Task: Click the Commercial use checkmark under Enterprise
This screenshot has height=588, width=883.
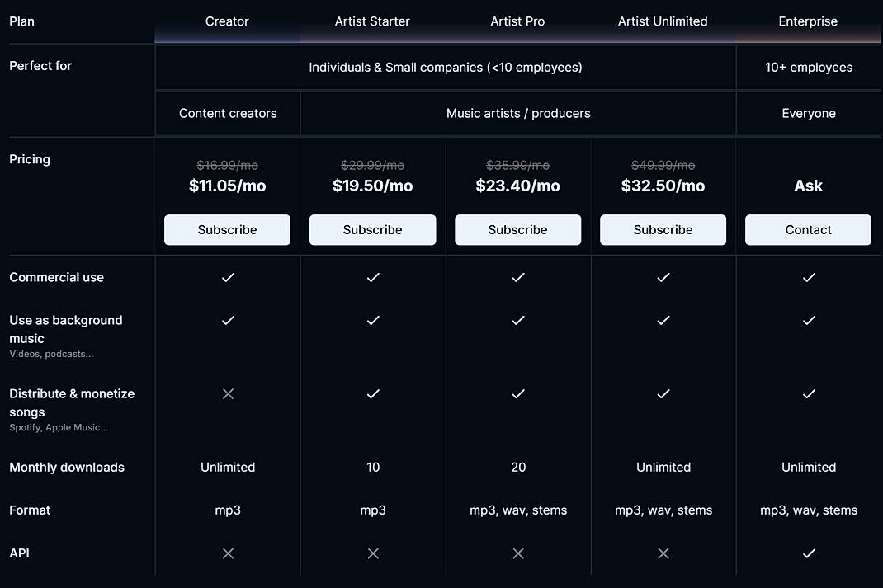Action: [808, 278]
